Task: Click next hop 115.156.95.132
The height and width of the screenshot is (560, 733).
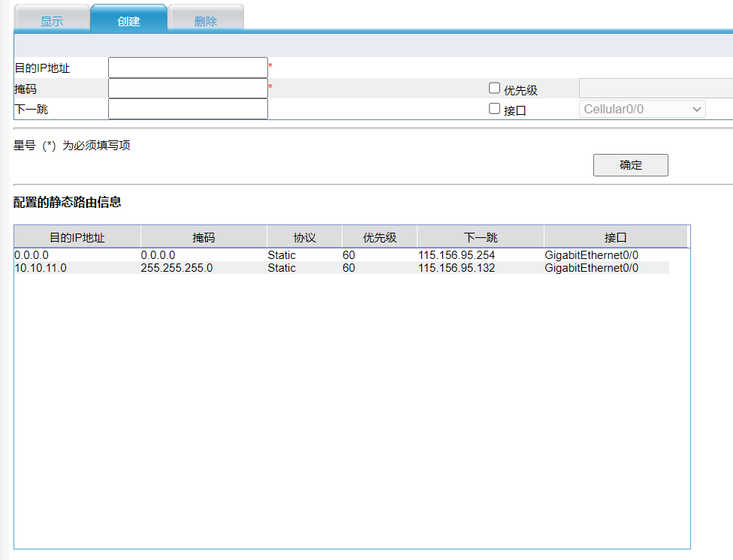Action: point(457,268)
